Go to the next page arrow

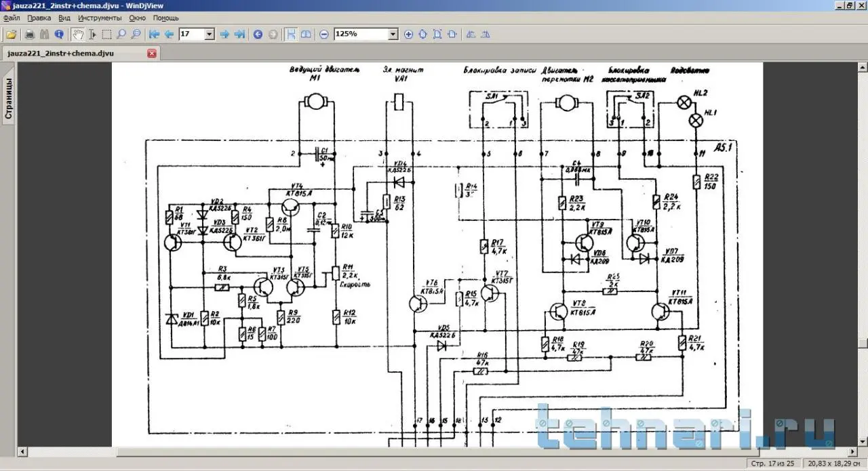pos(224,34)
